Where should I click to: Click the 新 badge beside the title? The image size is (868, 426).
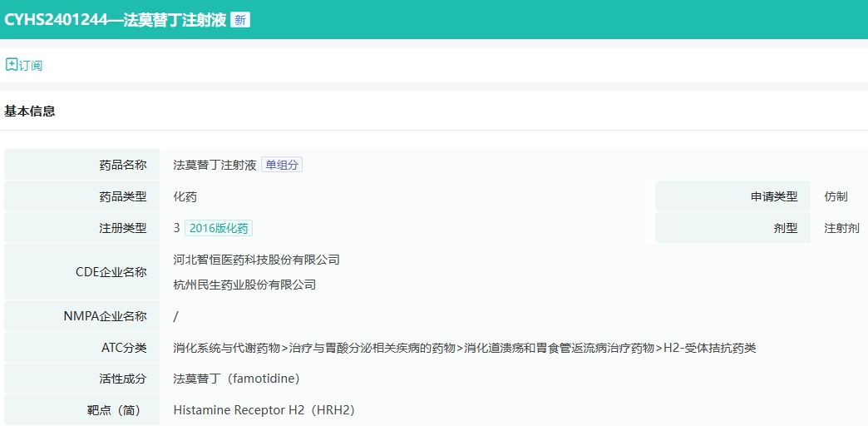click(240, 20)
